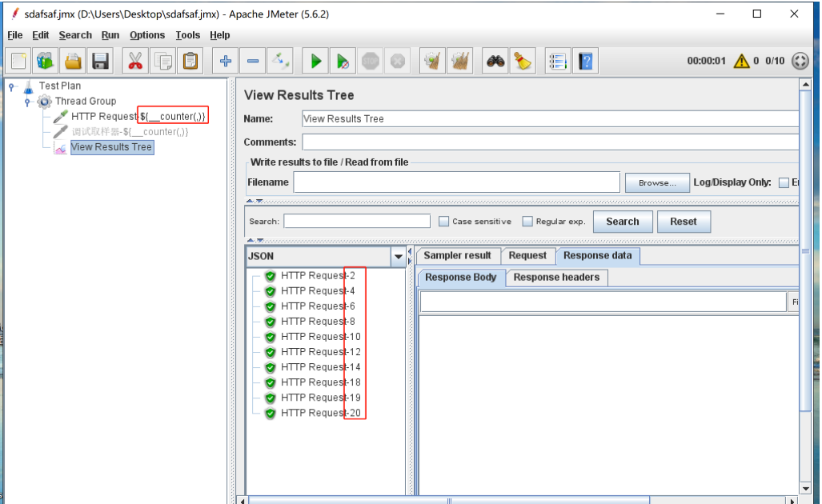Open the Templates icon in toolbar
The image size is (822, 504).
pos(46,62)
